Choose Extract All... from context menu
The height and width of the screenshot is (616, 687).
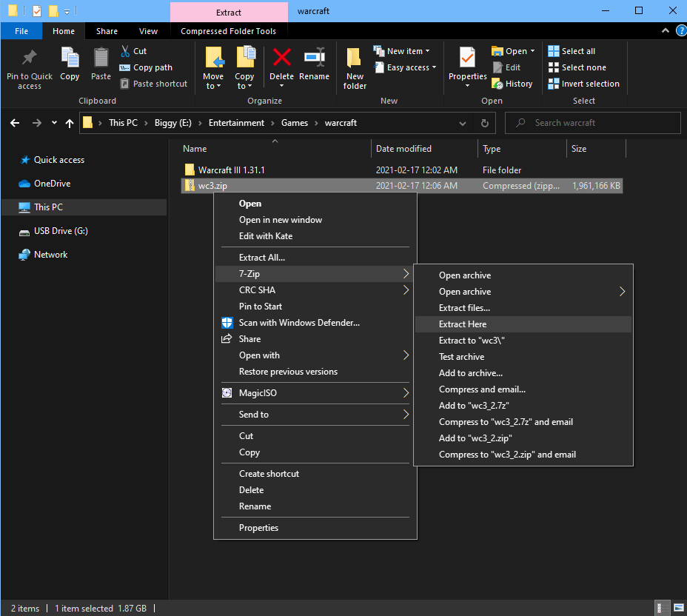tap(315, 258)
